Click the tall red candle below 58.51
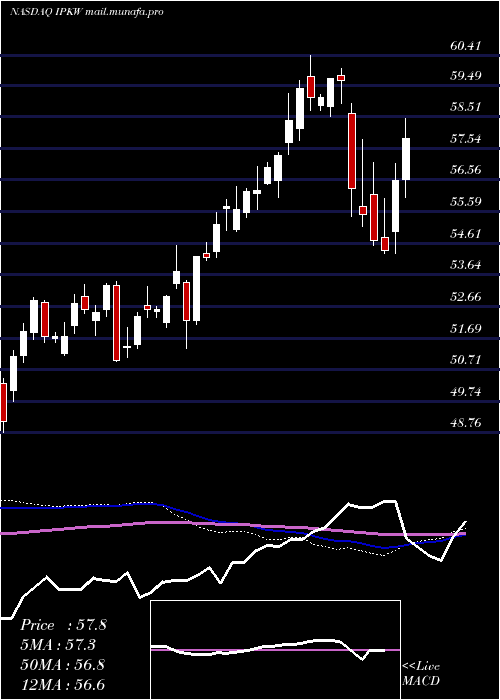The height and width of the screenshot is (700, 500). 352,151
